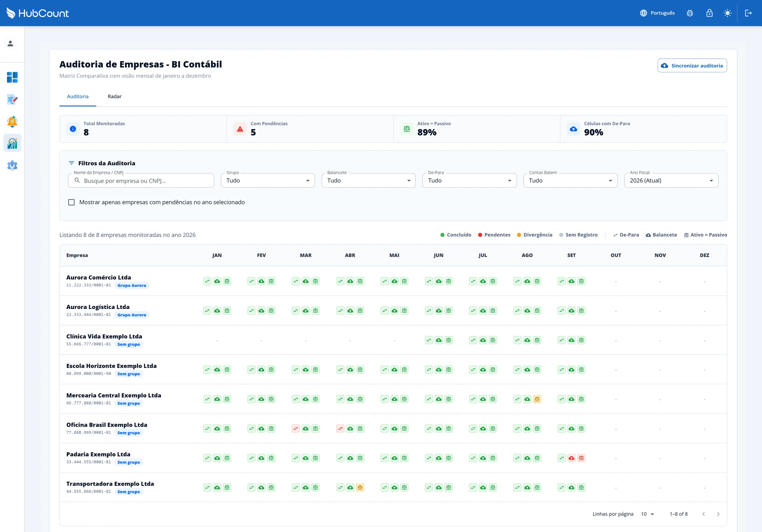Screen dimensions: 762x532
Task: Click Sem grupo tag on Padaria Exemplo
Action: point(129,462)
